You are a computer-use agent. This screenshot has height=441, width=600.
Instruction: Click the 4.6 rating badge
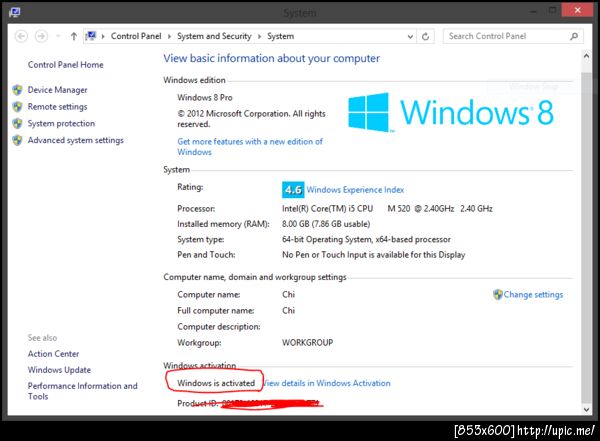click(x=293, y=190)
